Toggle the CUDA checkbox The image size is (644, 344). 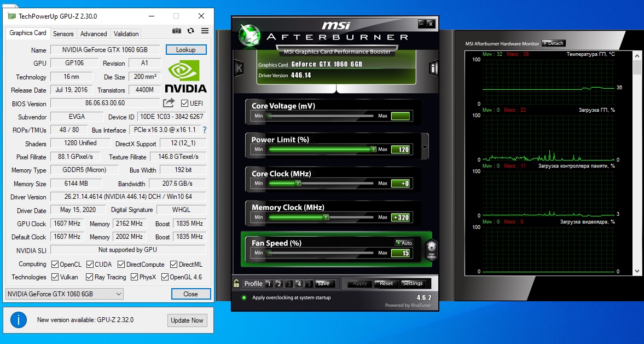tap(90, 264)
